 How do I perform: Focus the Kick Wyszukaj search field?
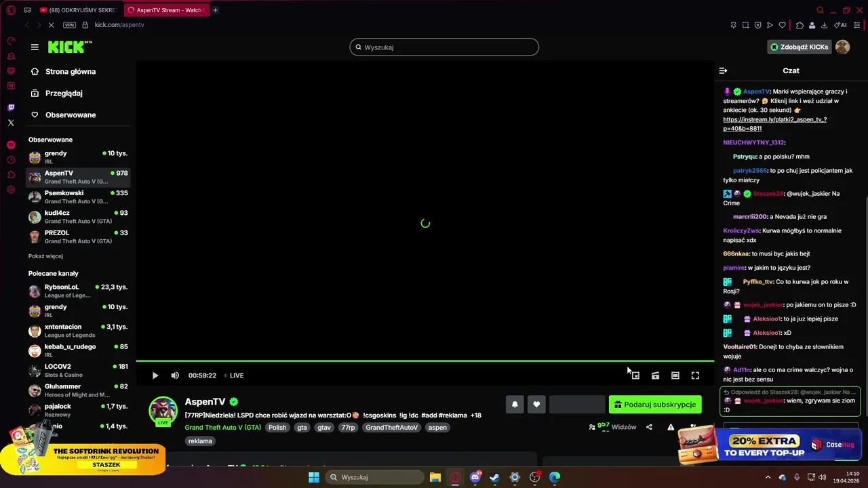[x=444, y=47]
